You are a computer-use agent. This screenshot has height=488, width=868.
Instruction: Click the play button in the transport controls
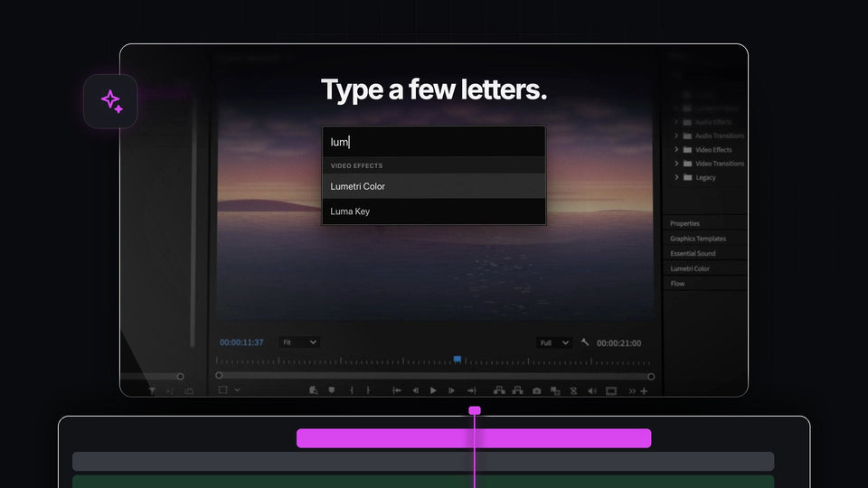tap(433, 390)
